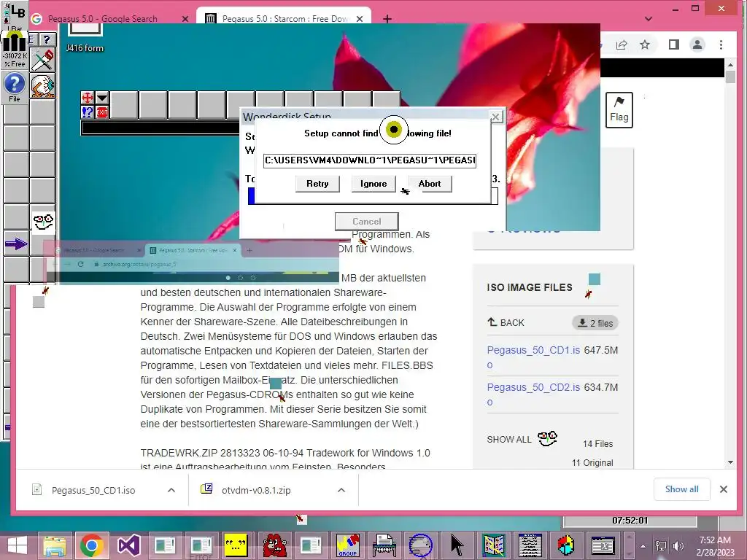Open options chevron for otvdm-v0.8.1.zip download

click(341, 490)
